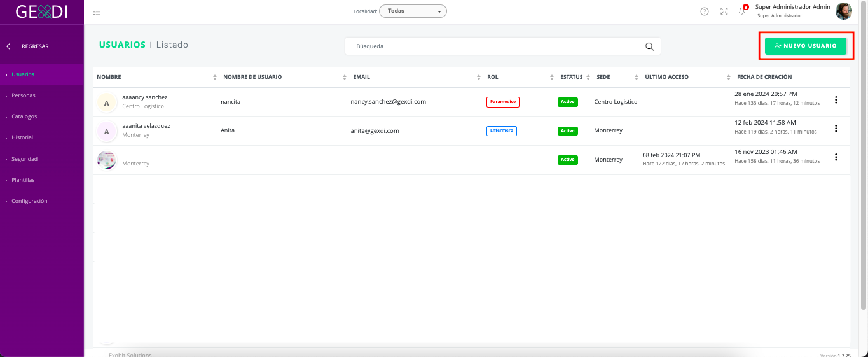Open the notifications bell

click(742, 11)
